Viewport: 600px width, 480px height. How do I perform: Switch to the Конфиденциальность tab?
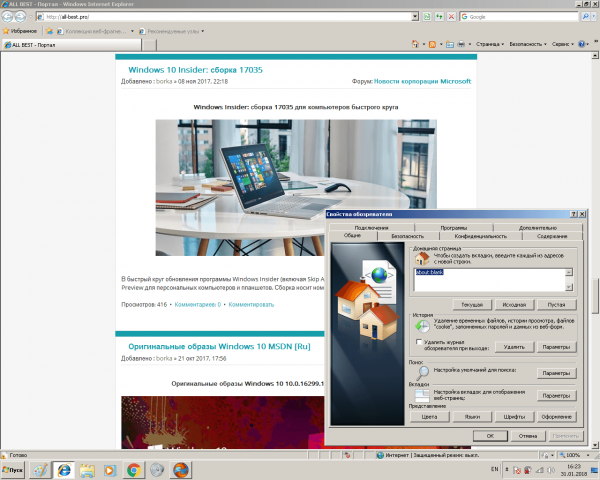click(481, 236)
